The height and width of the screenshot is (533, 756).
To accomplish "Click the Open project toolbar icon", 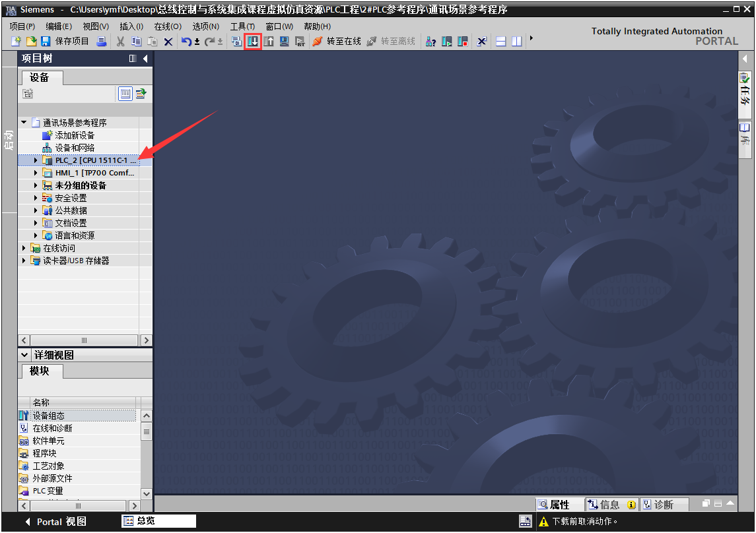I will tap(31, 42).
